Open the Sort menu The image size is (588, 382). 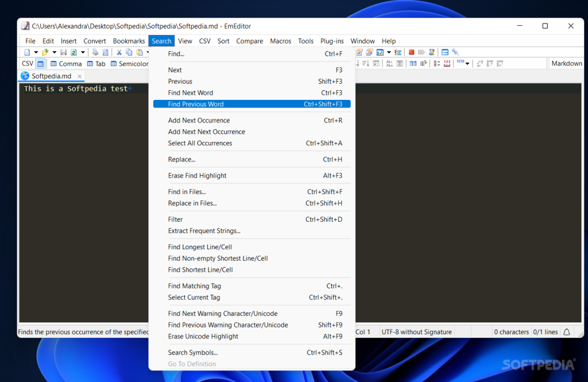coord(223,41)
